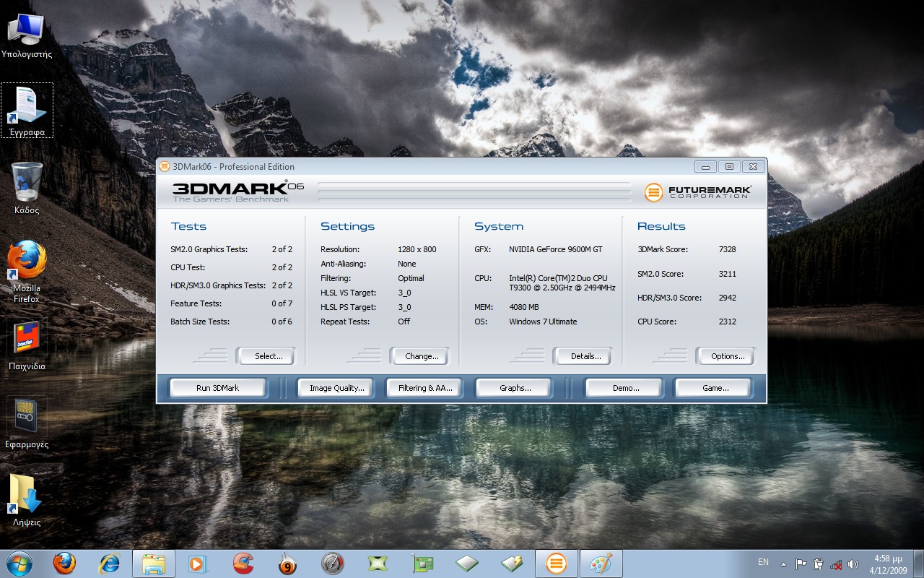Screen dimensions: 924x578
Task: Launch Mozilla Firefox from the desktop
Action: point(27,271)
